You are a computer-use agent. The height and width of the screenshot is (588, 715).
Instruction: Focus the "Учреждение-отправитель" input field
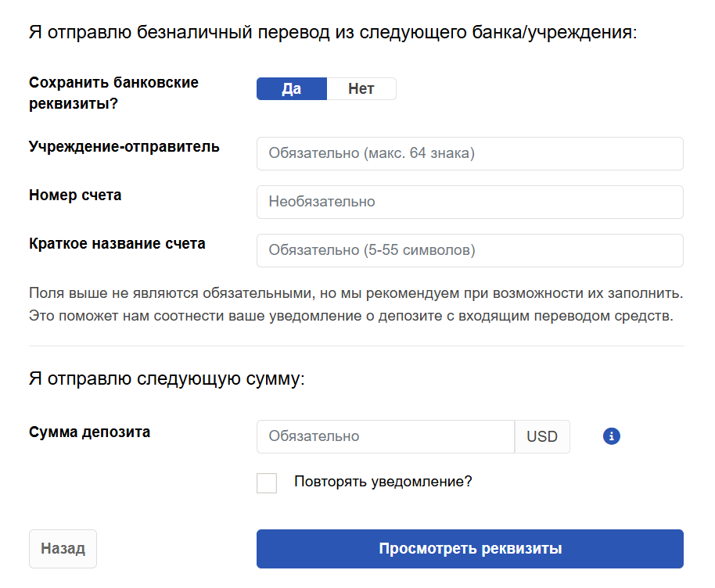point(469,153)
